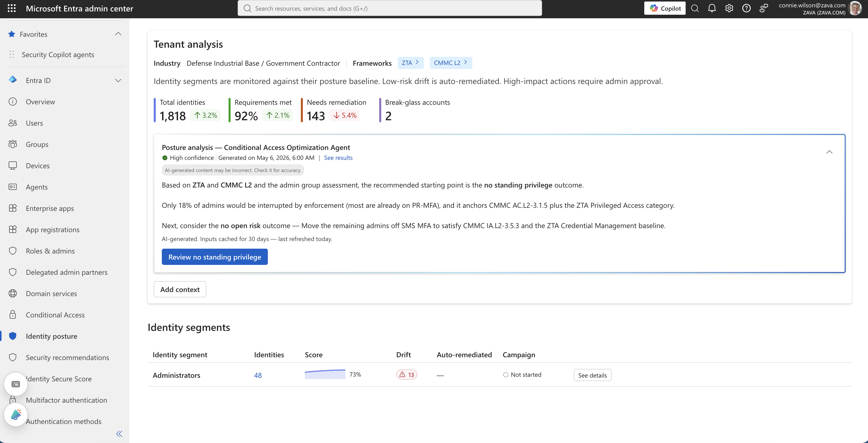The width and height of the screenshot is (868, 443).
Task: Click the Agents icon in sidebar
Action: pos(13,186)
